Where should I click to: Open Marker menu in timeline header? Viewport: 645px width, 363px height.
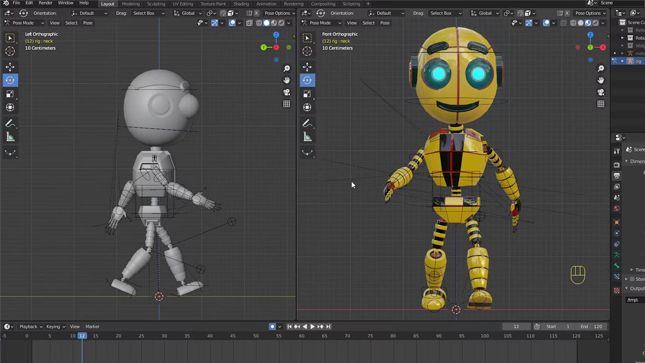click(92, 326)
